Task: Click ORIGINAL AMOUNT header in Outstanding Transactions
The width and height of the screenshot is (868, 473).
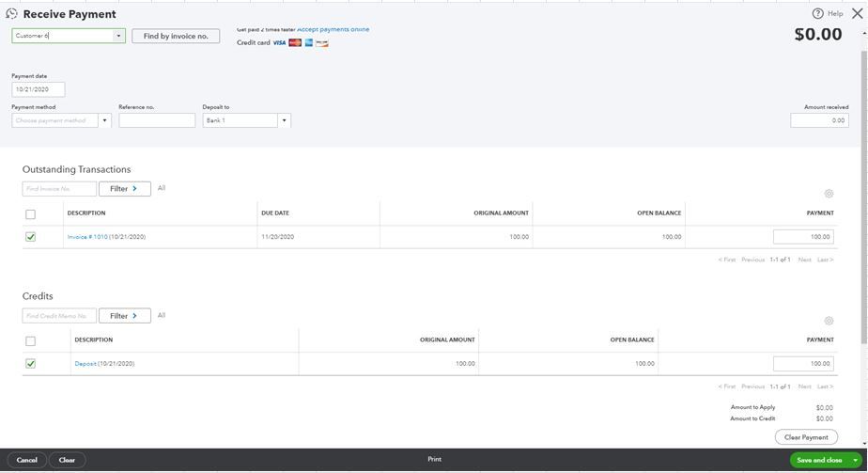Action: pos(501,213)
